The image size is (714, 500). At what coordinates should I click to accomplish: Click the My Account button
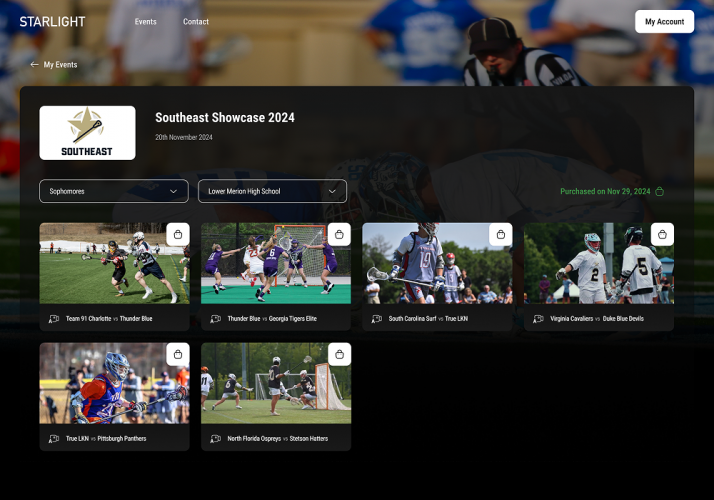tap(664, 21)
